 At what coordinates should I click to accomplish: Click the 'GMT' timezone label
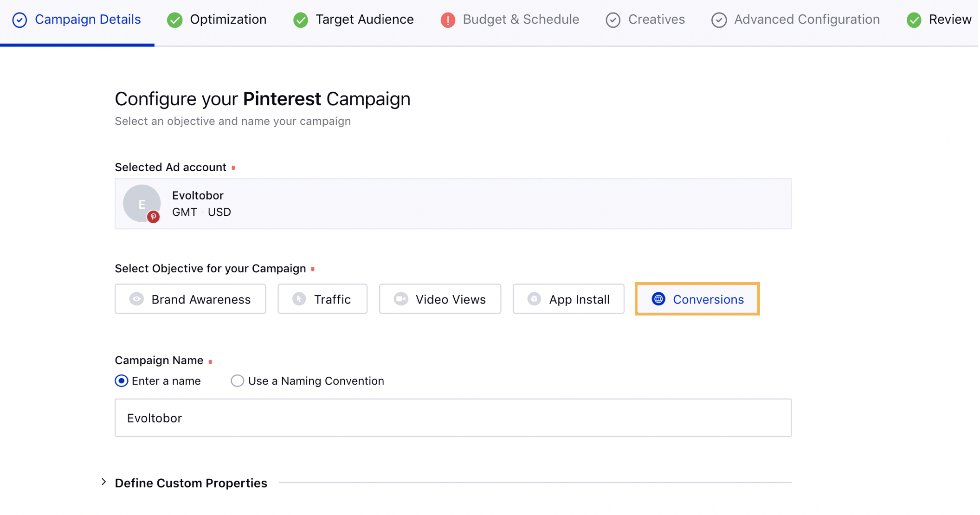(x=185, y=212)
